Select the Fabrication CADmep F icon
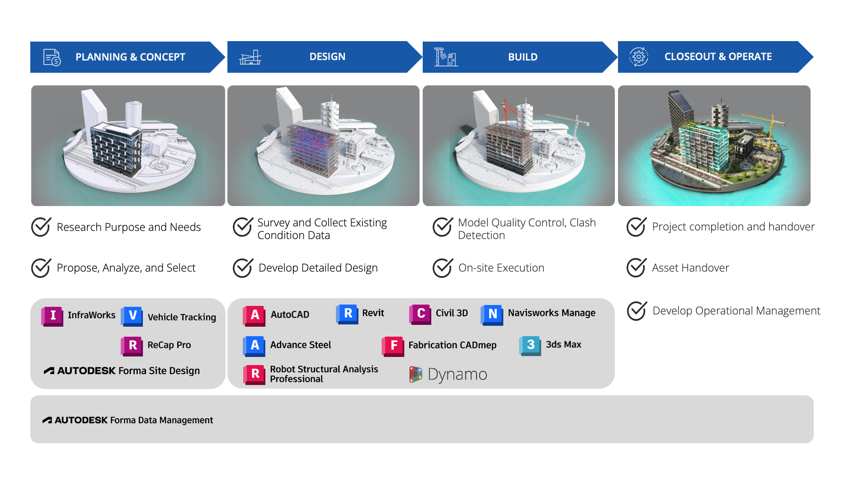The image size is (868, 488). click(x=393, y=346)
